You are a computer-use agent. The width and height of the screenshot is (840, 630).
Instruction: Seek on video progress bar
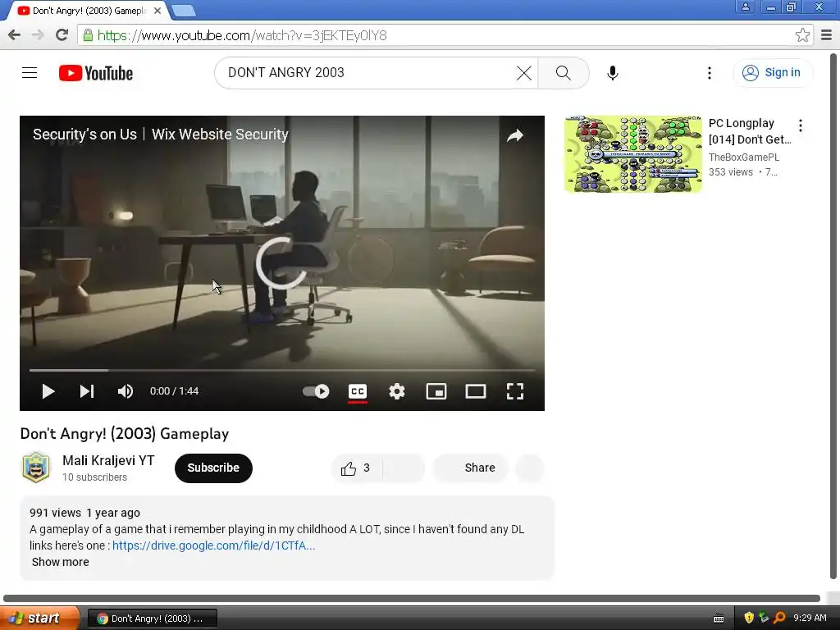click(282, 370)
